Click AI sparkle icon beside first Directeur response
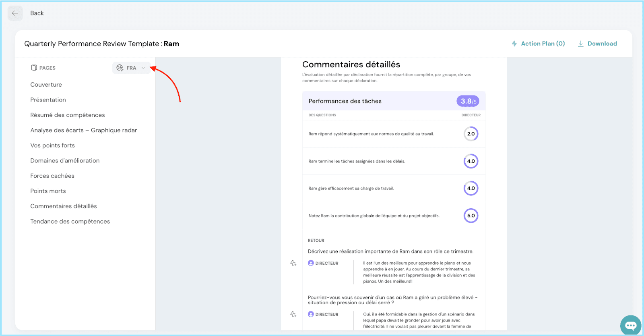 293,263
